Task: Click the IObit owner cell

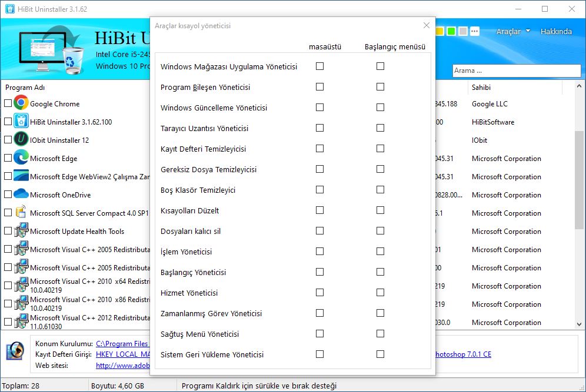Action: [479, 140]
